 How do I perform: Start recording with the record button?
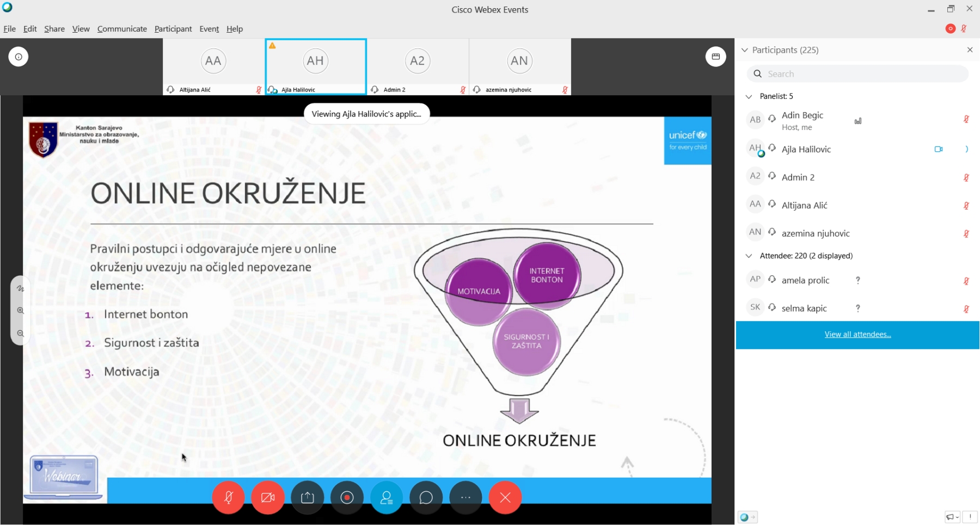[347, 497]
